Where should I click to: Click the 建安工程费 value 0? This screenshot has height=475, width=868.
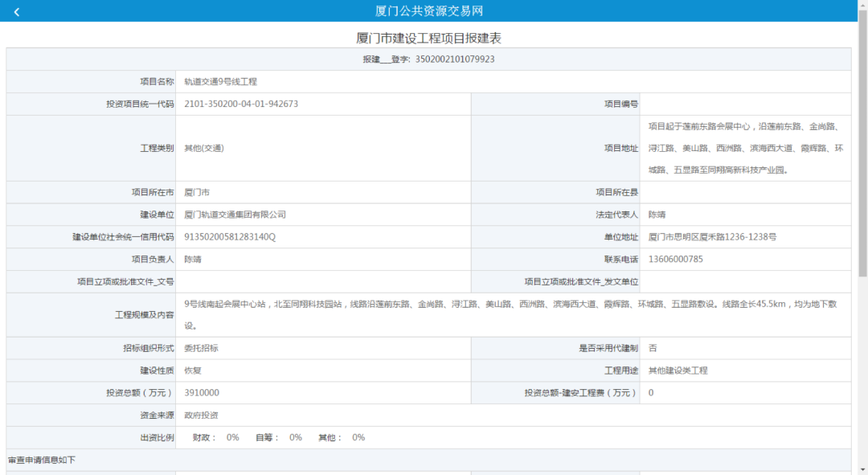pyautogui.click(x=651, y=392)
